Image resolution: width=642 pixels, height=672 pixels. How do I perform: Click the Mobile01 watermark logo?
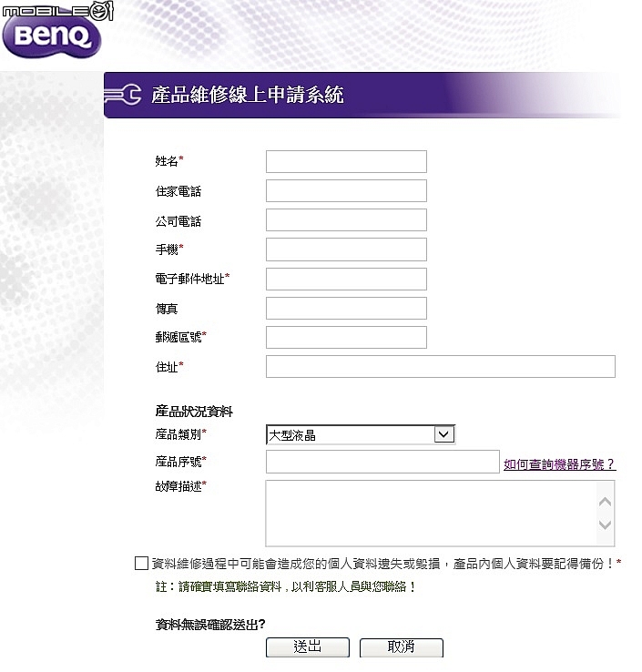58,10
